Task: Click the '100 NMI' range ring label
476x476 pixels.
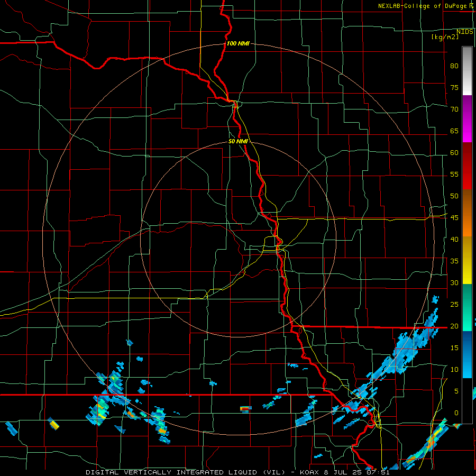Action: point(239,44)
